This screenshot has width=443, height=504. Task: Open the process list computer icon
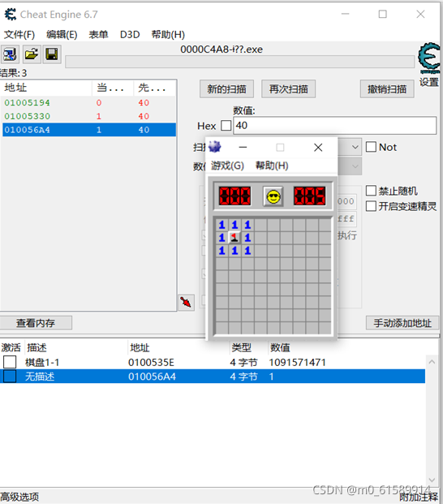(10, 54)
